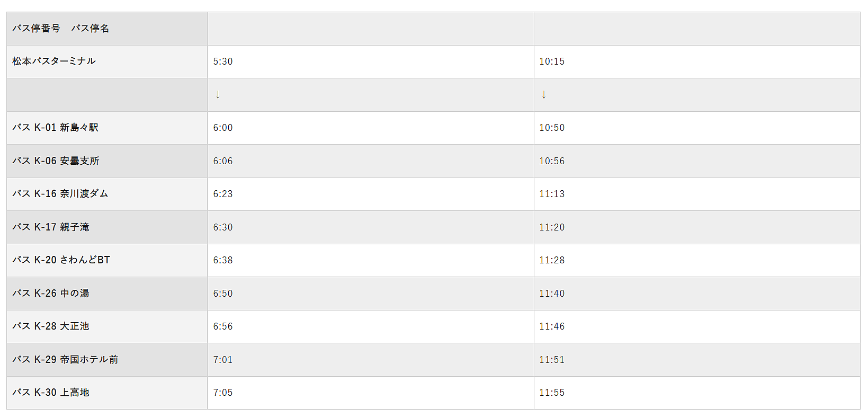Click the 7:05 arrival time at 上高地

tap(223, 393)
